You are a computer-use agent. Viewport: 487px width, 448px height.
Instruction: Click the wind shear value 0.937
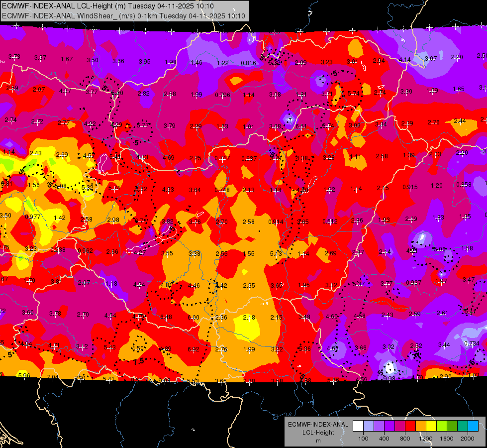point(414,282)
